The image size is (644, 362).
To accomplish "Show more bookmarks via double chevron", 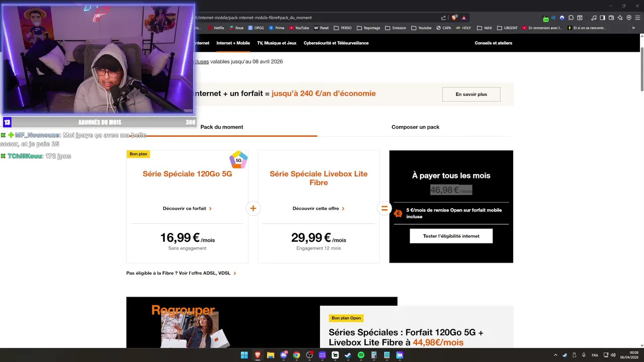I will pyautogui.click(x=633, y=28).
